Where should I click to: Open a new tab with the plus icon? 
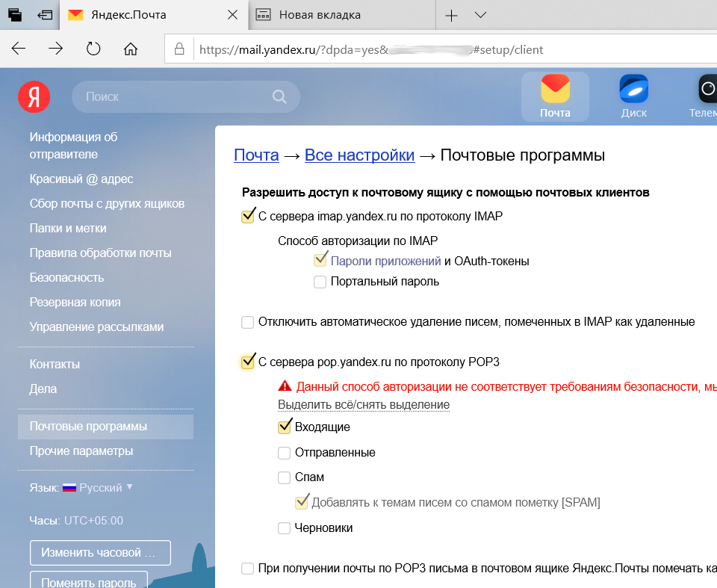pyautogui.click(x=451, y=16)
